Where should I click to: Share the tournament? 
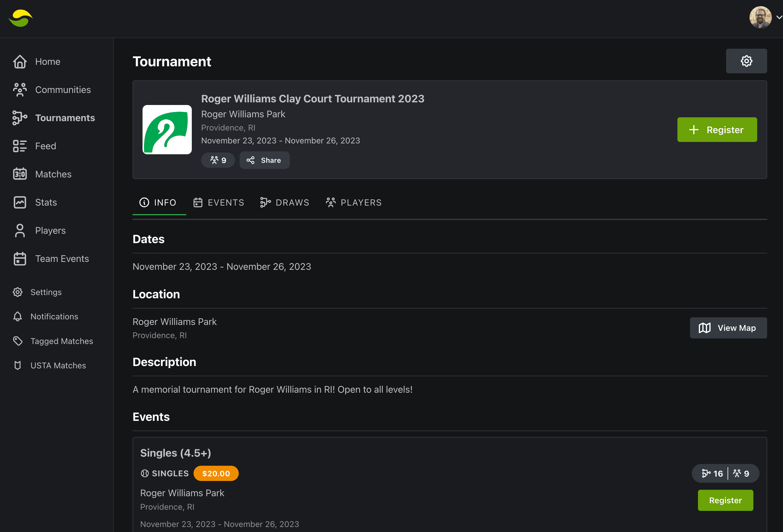264,160
